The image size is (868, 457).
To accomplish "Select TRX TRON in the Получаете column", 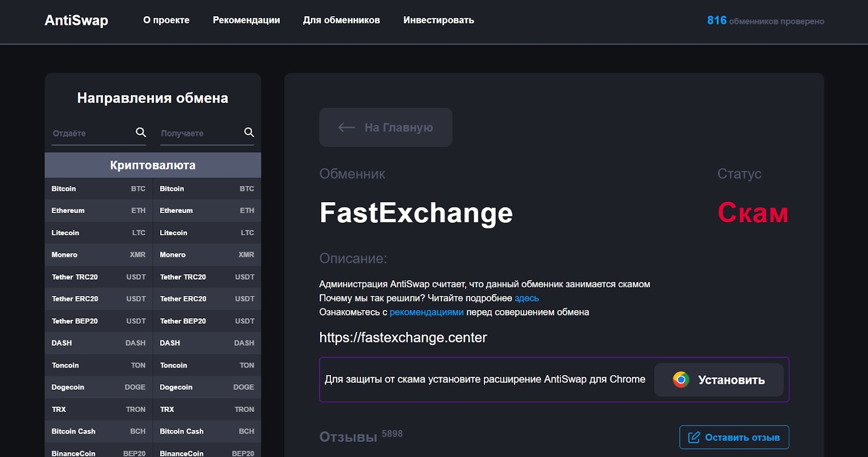I will (207, 409).
